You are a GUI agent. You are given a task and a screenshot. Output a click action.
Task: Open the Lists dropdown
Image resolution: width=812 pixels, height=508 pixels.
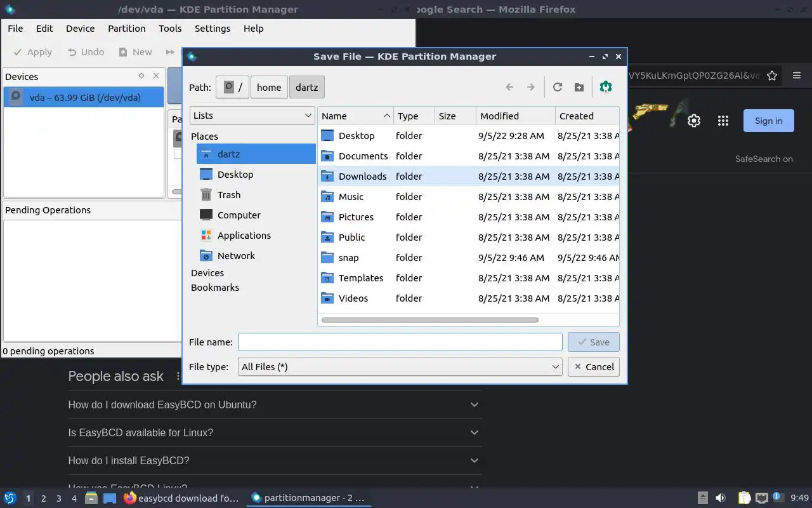[252, 115]
